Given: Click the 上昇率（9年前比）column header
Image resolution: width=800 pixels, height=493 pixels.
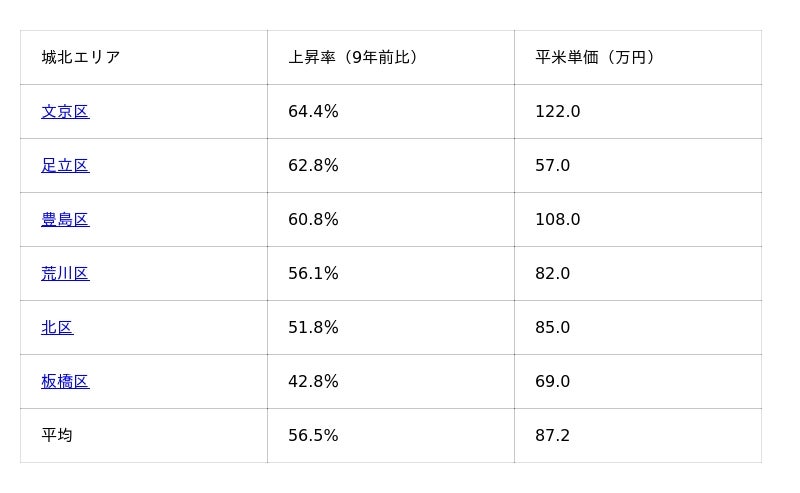Looking at the screenshot, I should [353, 58].
